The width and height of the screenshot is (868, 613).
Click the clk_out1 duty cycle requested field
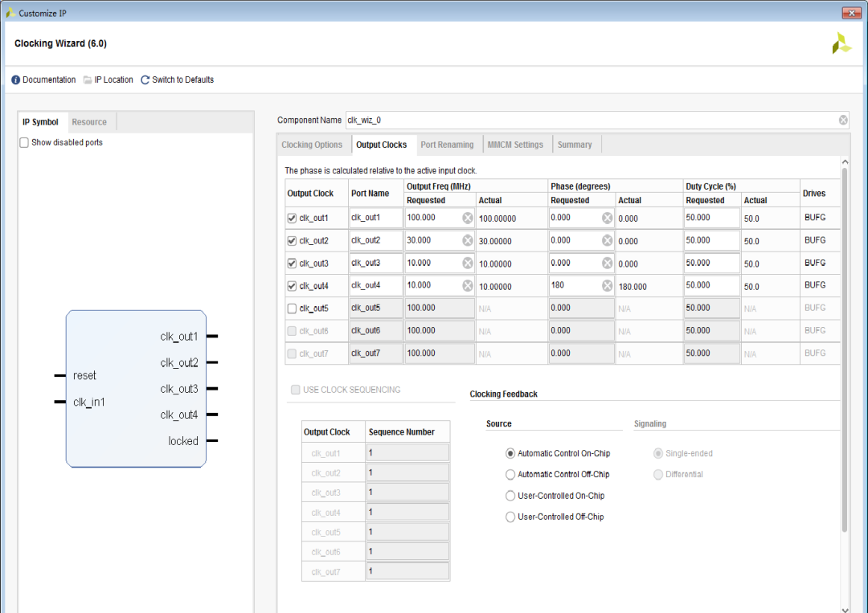pos(711,218)
